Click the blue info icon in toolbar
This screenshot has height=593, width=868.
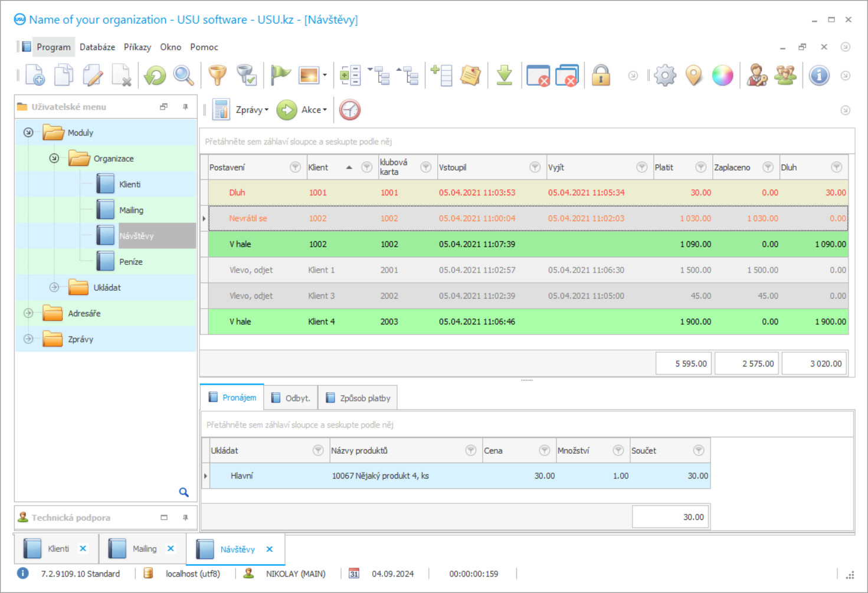pyautogui.click(x=819, y=76)
